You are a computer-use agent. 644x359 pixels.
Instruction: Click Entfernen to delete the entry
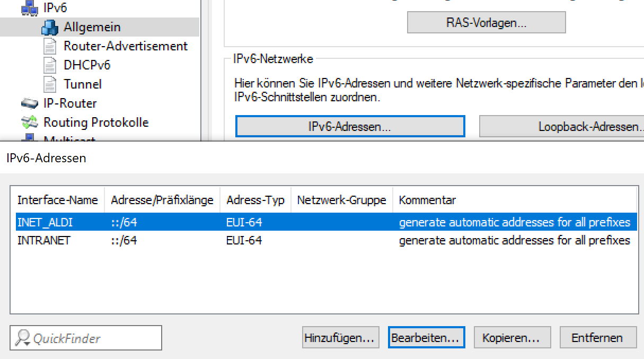coord(598,337)
